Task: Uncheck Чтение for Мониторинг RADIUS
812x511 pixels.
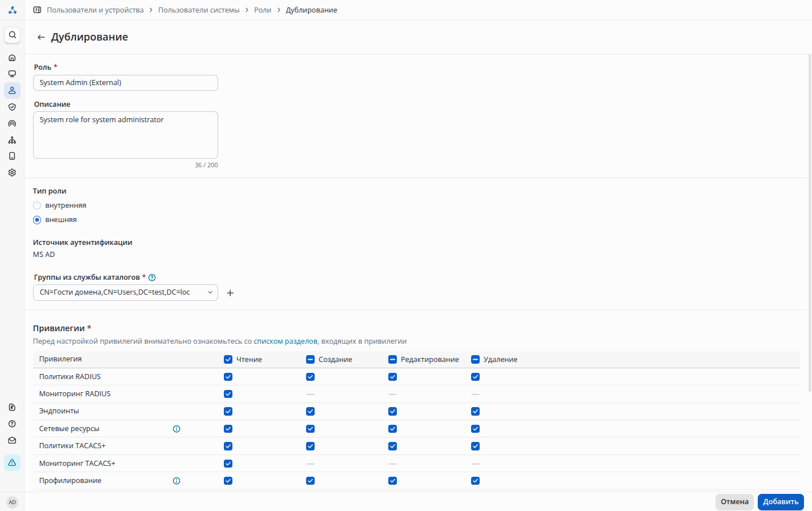Action: 228,394
